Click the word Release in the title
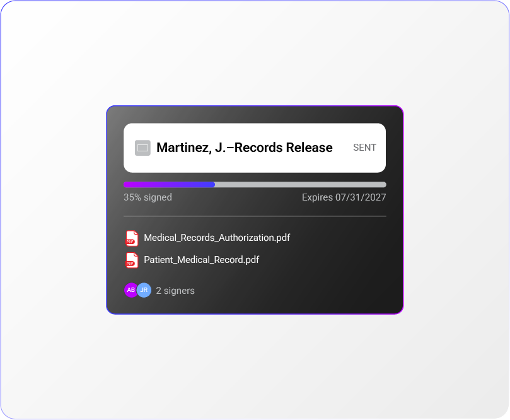 tap(310, 148)
